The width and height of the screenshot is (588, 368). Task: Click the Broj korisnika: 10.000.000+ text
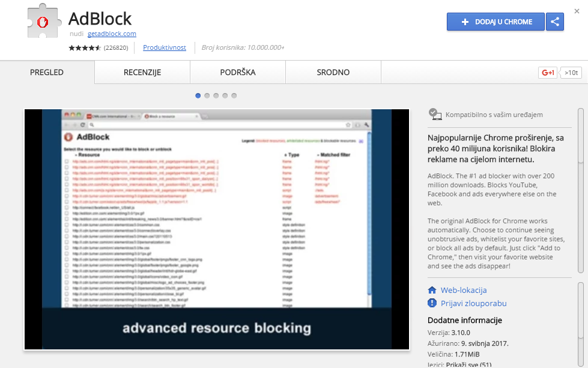tap(243, 47)
